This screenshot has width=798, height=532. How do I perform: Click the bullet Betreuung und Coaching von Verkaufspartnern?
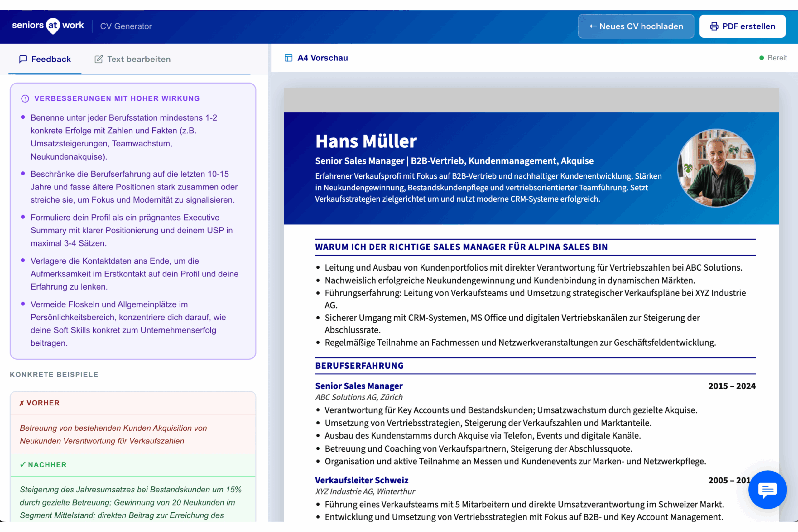coord(478,449)
